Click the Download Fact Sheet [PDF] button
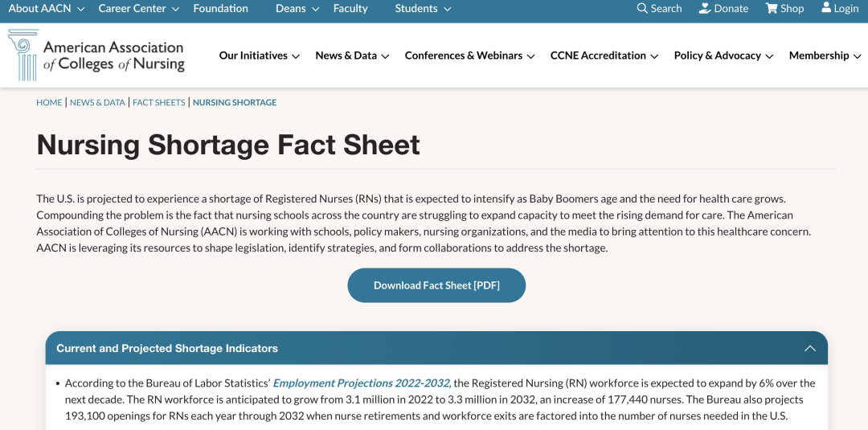 tap(436, 285)
